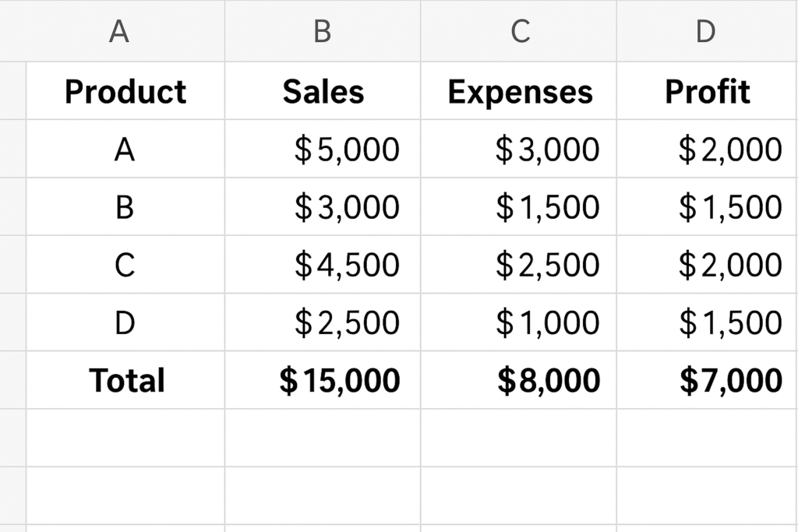Select the $3,000 expenses cell for product A
Viewport: 798px width, 532px height.
click(x=518, y=149)
